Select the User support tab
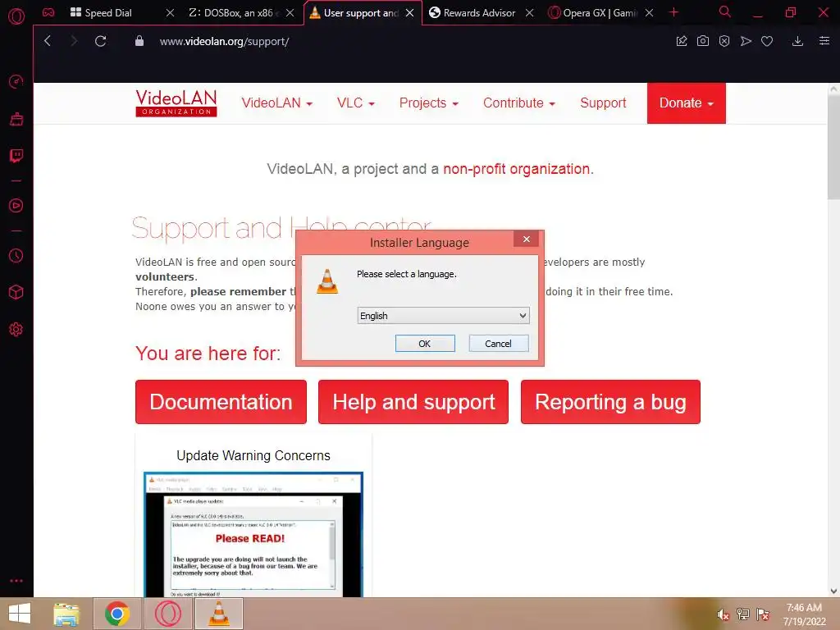Image resolution: width=840 pixels, height=630 pixels. coord(354,13)
